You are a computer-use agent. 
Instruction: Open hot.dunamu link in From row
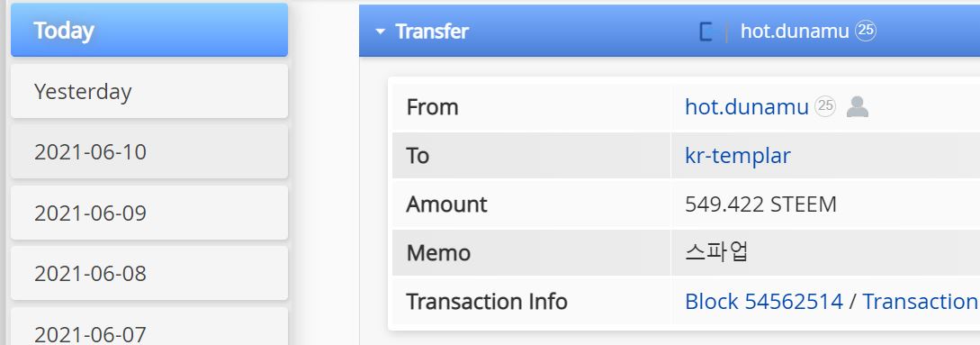(747, 107)
